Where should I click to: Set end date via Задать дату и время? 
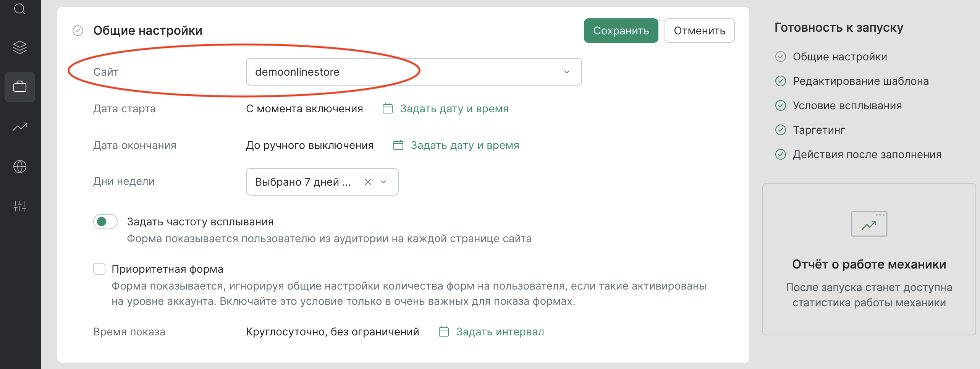[x=465, y=145]
